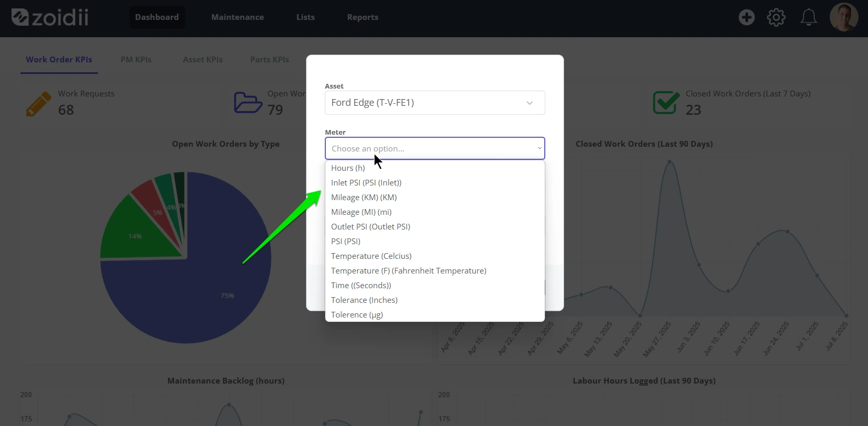Click the Open Work Orders folder icon
This screenshot has height=426, width=868.
tap(248, 103)
